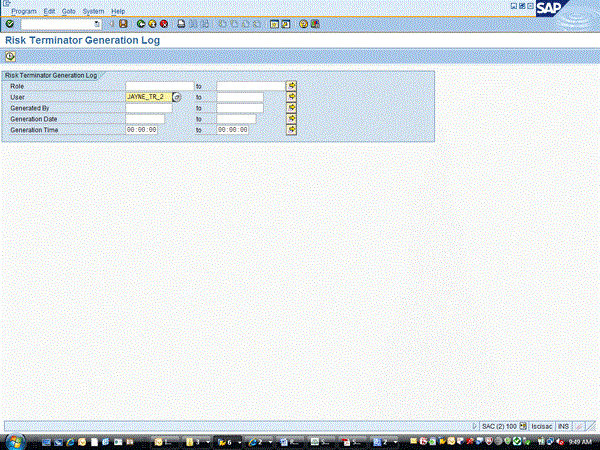Click the red Cancel icon
Viewport: 600px width, 450px height.
(x=163, y=23)
